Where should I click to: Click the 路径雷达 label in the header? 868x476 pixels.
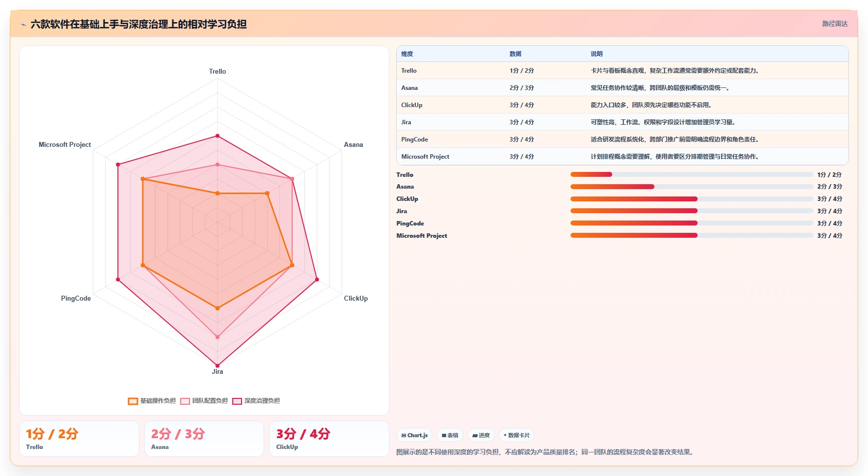click(835, 24)
